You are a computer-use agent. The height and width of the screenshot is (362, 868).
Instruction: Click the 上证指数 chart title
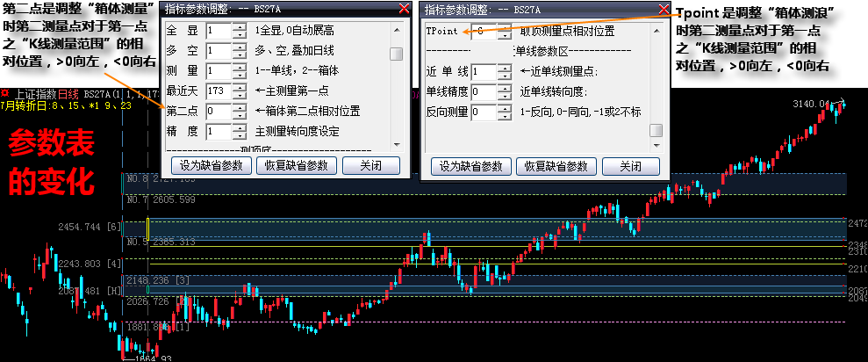pyautogui.click(x=37, y=94)
